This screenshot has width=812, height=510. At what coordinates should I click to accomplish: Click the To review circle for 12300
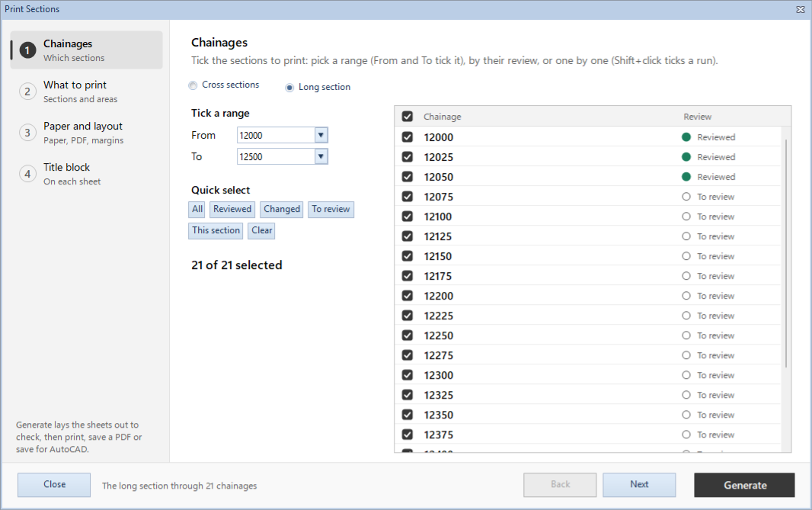click(x=686, y=375)
